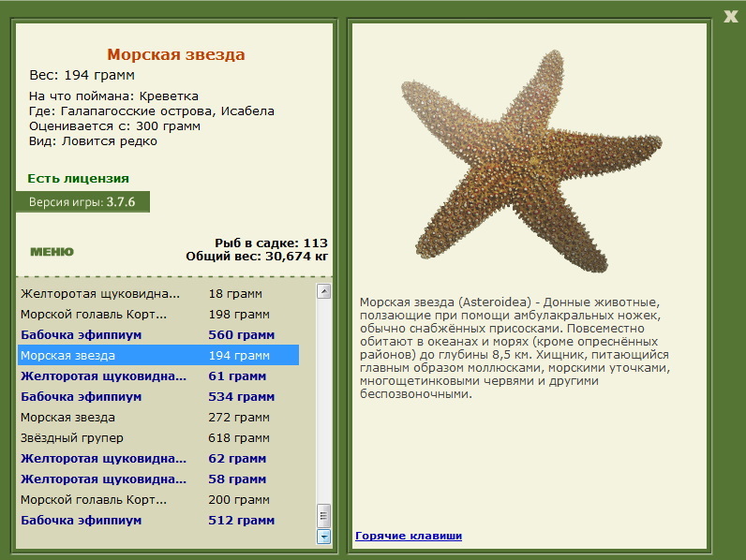746x560 pixels.
Task: Select Морской головль Корт... 198 грамм row
Action: coord(158,315)
